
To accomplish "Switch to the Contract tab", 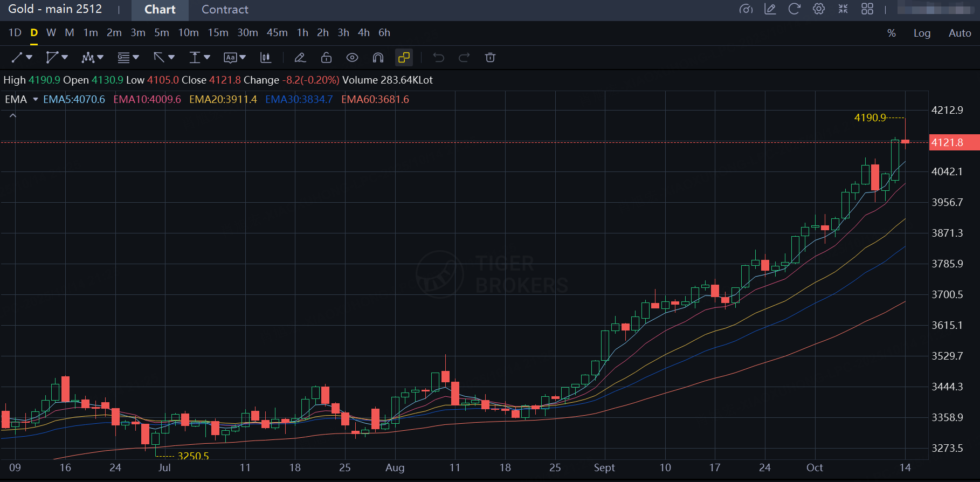I will [225, 10].
